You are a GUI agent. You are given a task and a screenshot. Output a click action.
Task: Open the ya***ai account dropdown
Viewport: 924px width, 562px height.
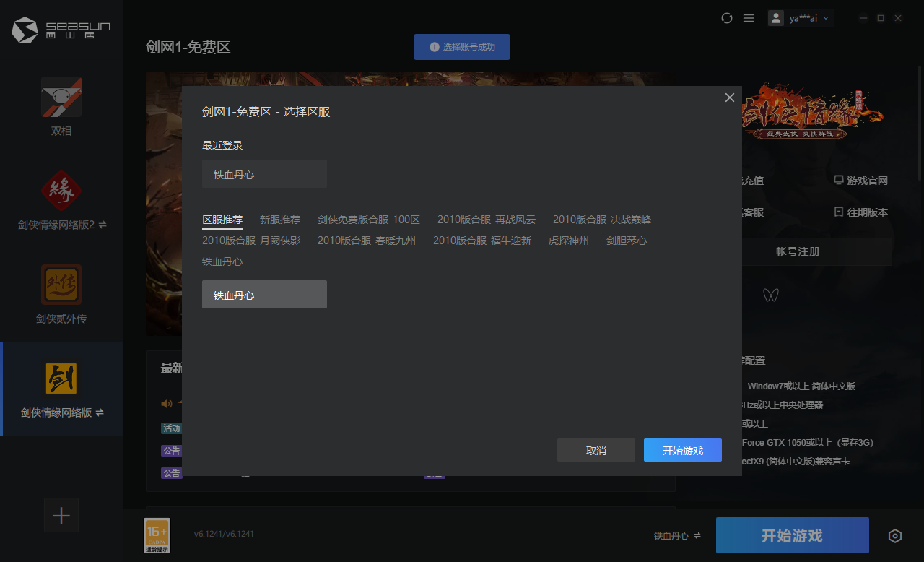(x=801, y=18)
